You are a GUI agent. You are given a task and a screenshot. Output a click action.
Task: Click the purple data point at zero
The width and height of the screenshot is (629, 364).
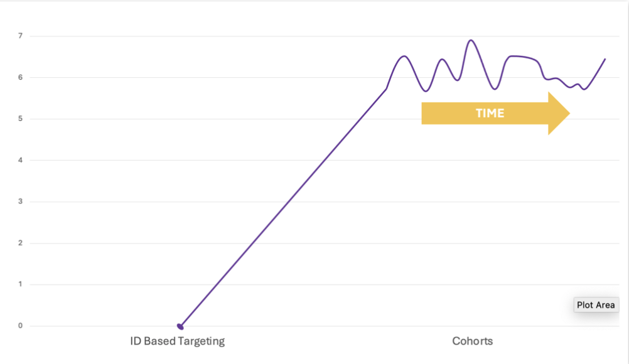click(180, 326)
